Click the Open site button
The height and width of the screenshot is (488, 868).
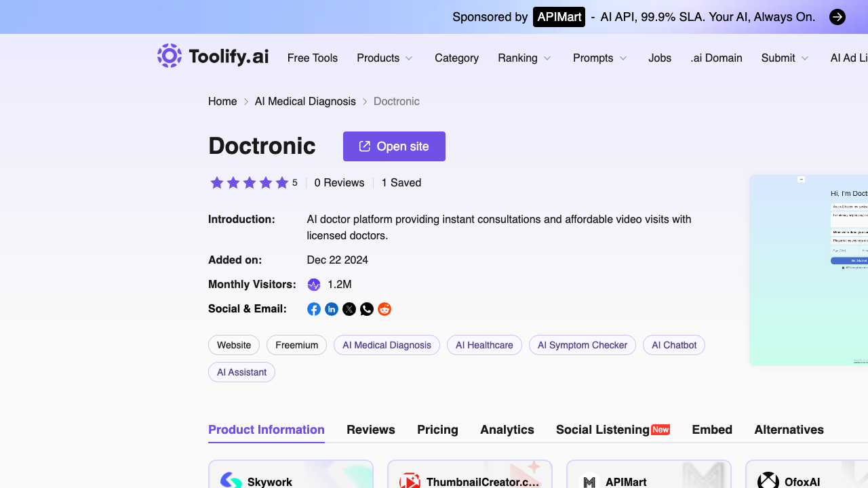tap(394, 146)
